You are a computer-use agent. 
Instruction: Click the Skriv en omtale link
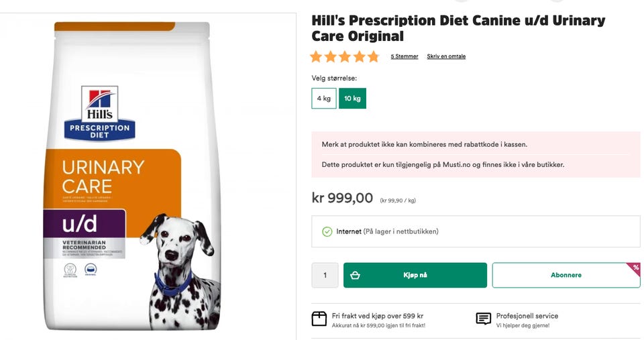446,56
